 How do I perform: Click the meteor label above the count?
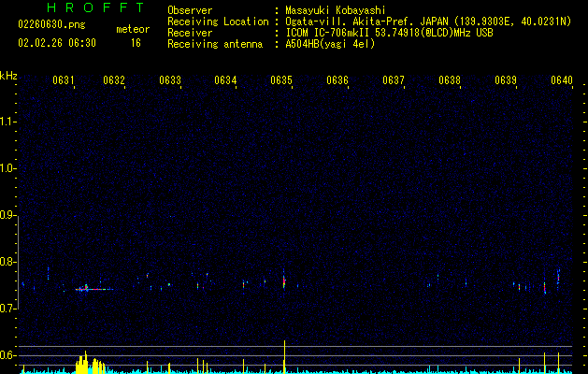point(133,29)
